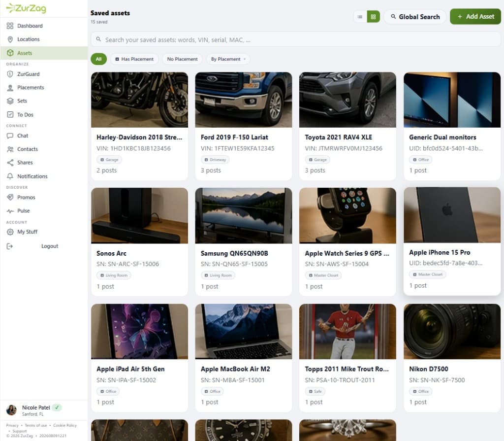504x441 pixels.
Task: Filter by No Placement
Action: tap(182, 59)
